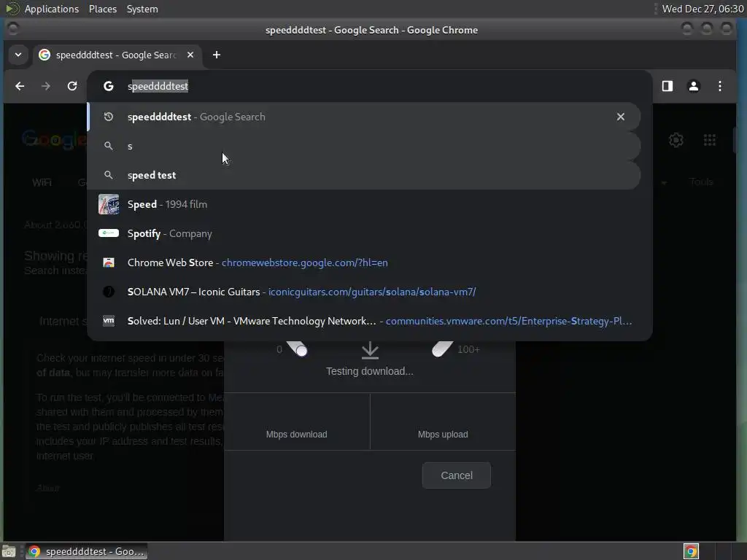
Task: Open the System menu
Action: coord(142,9)
